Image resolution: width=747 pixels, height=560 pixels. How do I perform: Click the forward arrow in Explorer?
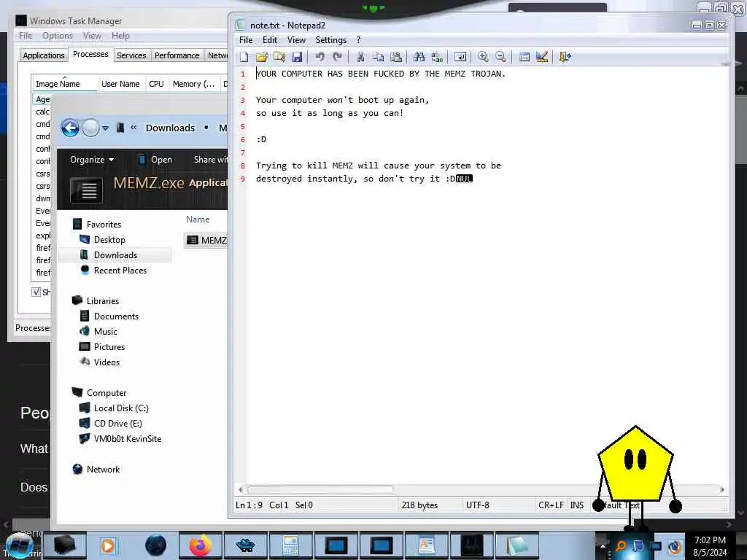click(x=90, y=128)
